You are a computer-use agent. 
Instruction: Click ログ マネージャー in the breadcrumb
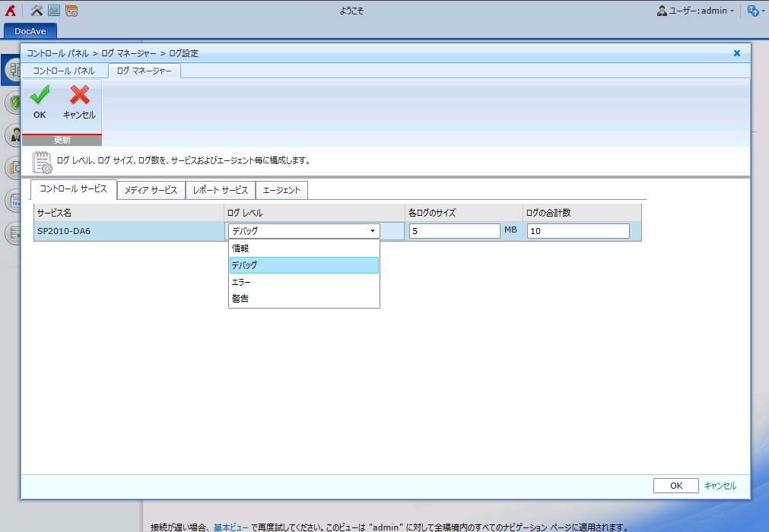pyautogui.click(x=129, y=53)
